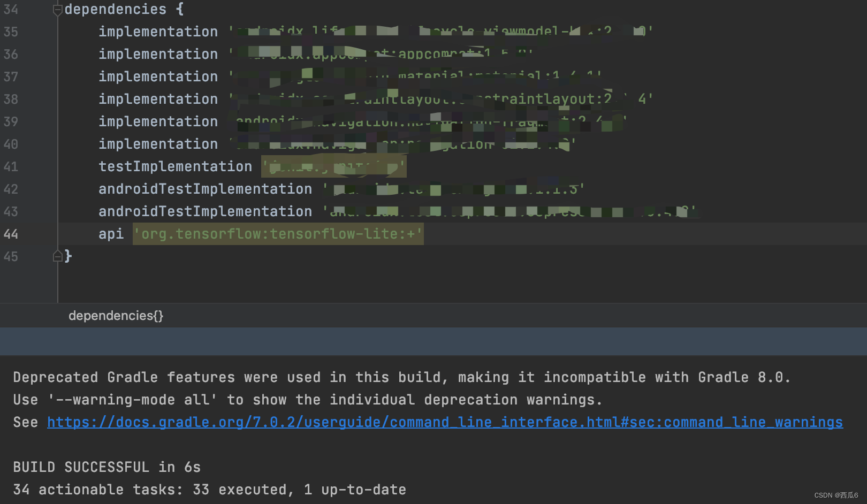Click the dependencies{} breadcrumb
This screenshot has width=867, height=504.
[116, 316]
